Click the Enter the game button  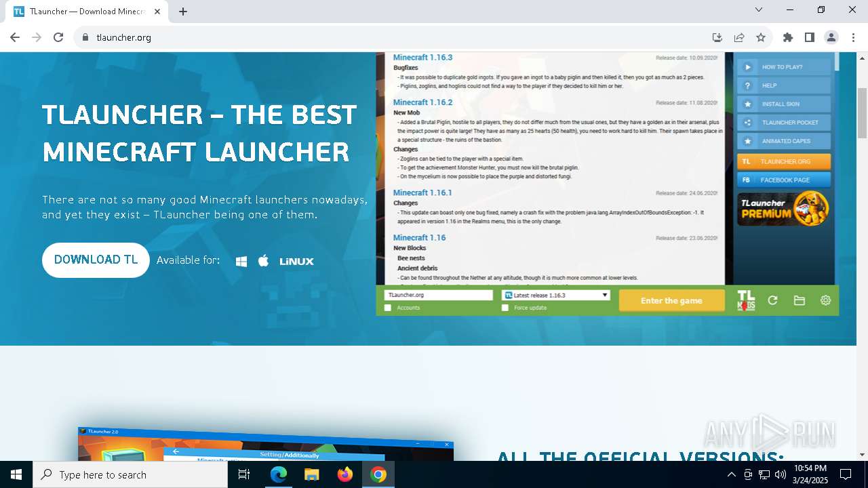point(671,301)
